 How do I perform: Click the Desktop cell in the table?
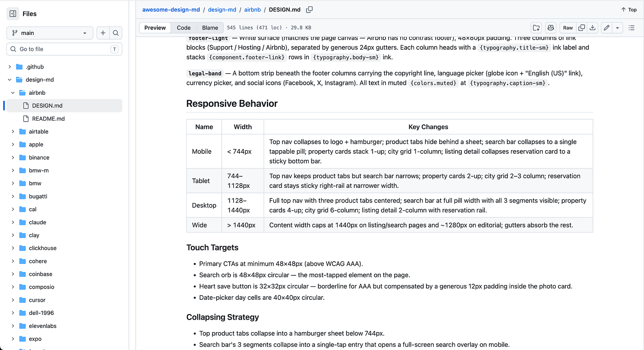pyautogui.click(x=204, y=205)
